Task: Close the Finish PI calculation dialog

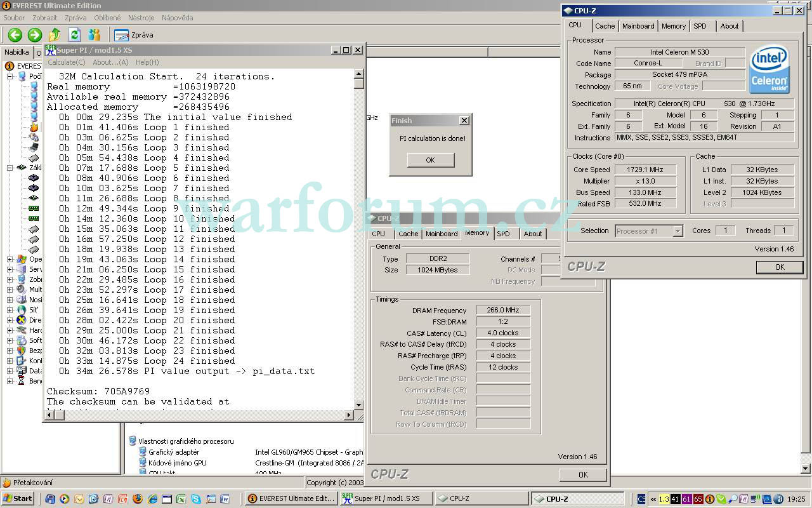Action: click(x=464, y=121)
